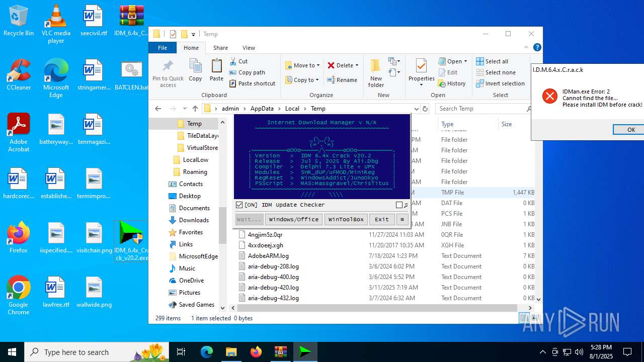Click the Windows/Office button
The width and height of the screenshot is (644, 362).
[294, 219]
